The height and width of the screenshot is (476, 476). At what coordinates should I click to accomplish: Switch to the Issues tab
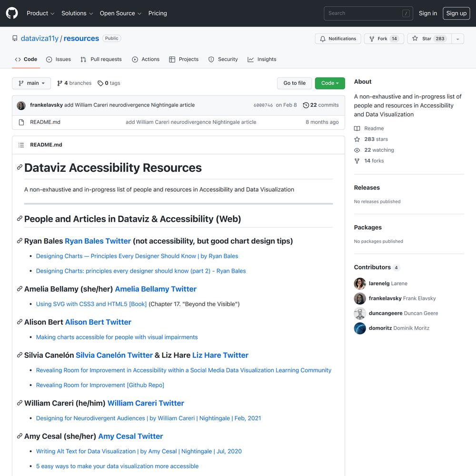pyautogui.click(x=58, y=59)
